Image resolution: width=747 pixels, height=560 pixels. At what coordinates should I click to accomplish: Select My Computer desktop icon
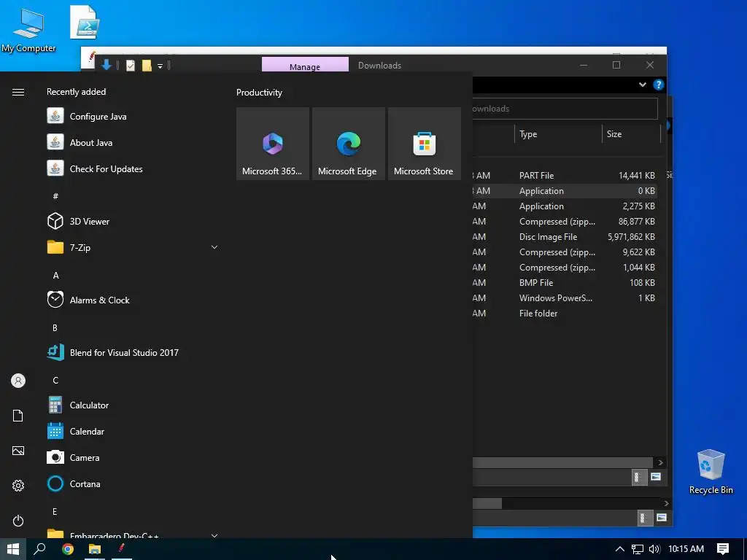(x=28, y=29)
